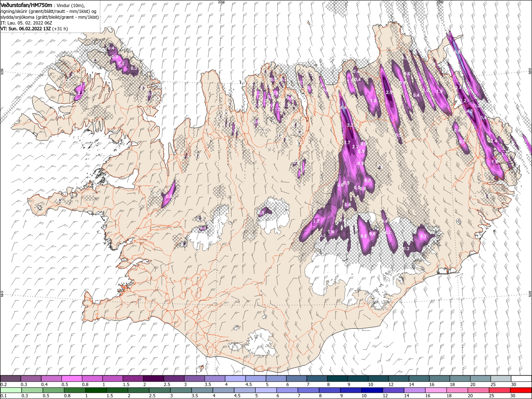Image resolution: width=532 pixels, height=399 pixels.
Task: Click the title text 'Veðurstofan/HM750m'
Action: (x=26, y=5)
